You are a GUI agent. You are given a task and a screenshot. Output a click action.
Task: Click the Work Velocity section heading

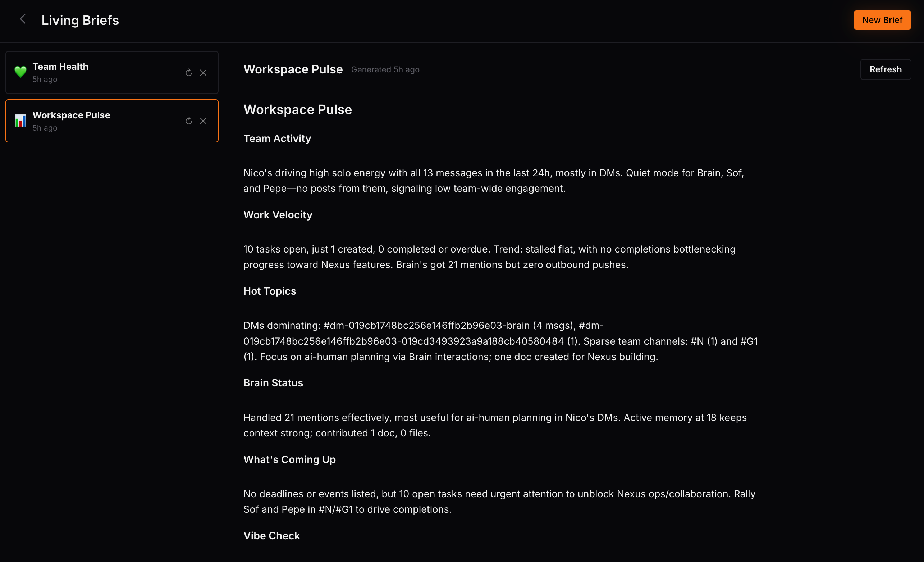278,214
